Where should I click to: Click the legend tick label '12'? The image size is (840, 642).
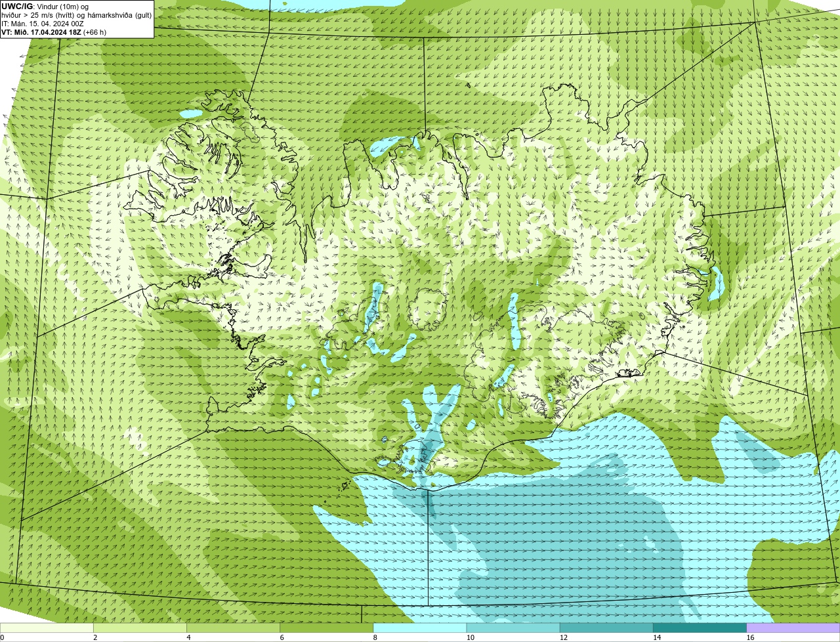pyautogui.click(x=564, y=637)
